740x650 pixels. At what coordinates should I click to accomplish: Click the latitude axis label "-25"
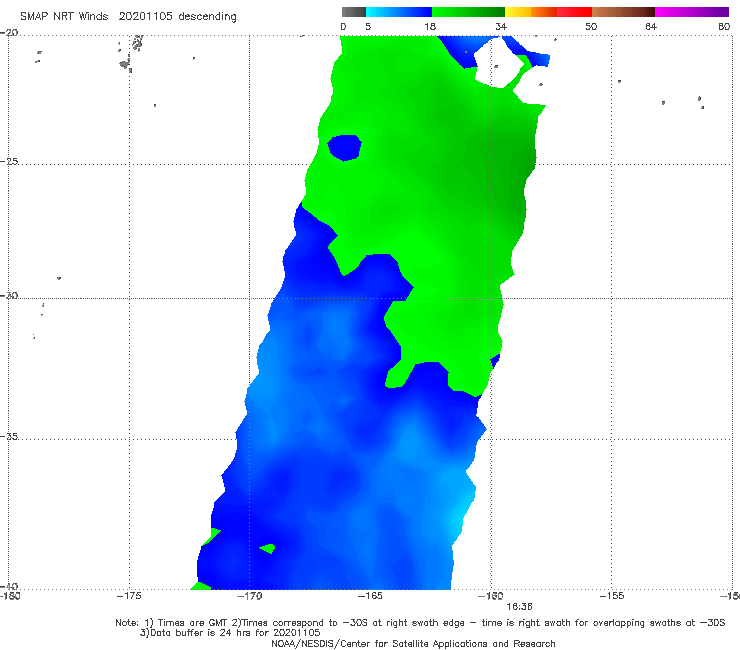tap(9, 161)
